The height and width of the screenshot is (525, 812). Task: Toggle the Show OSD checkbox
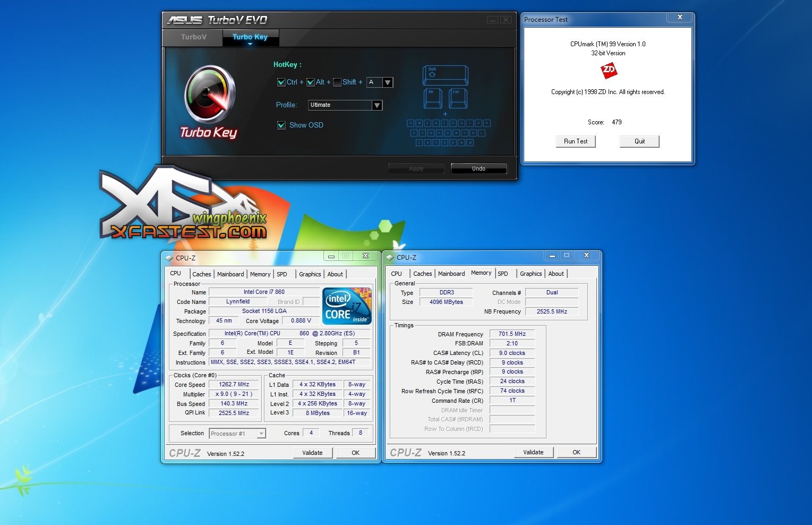pos(281,125)
